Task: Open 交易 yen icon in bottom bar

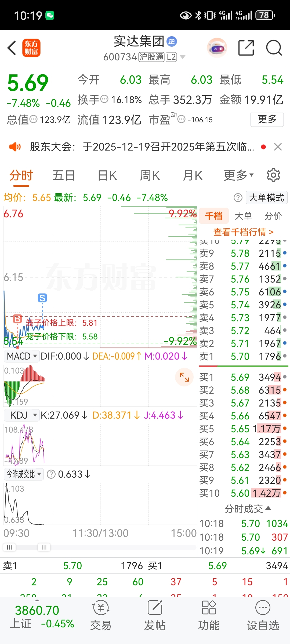Action: [x=101, y=608]
